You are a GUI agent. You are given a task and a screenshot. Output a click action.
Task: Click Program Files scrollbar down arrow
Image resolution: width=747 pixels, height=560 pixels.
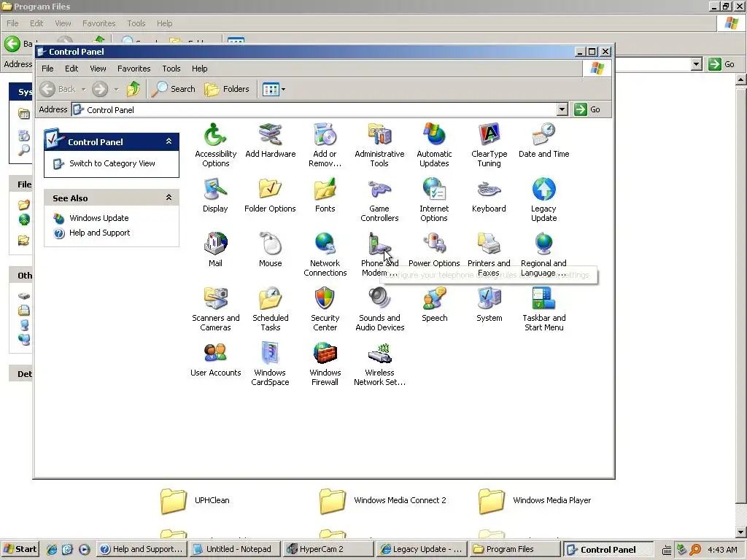[741, 532]
